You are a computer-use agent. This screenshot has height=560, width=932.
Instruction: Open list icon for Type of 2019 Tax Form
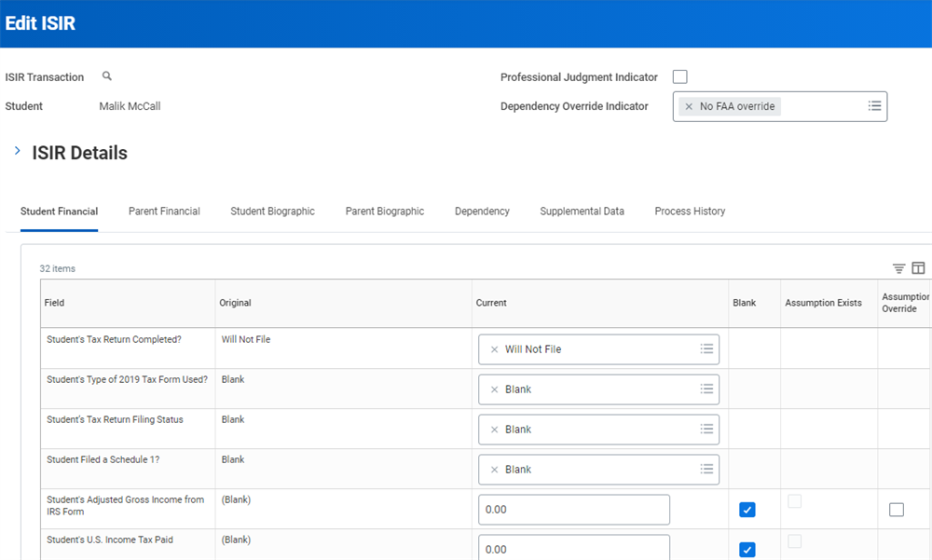click(x=706, y=389)
